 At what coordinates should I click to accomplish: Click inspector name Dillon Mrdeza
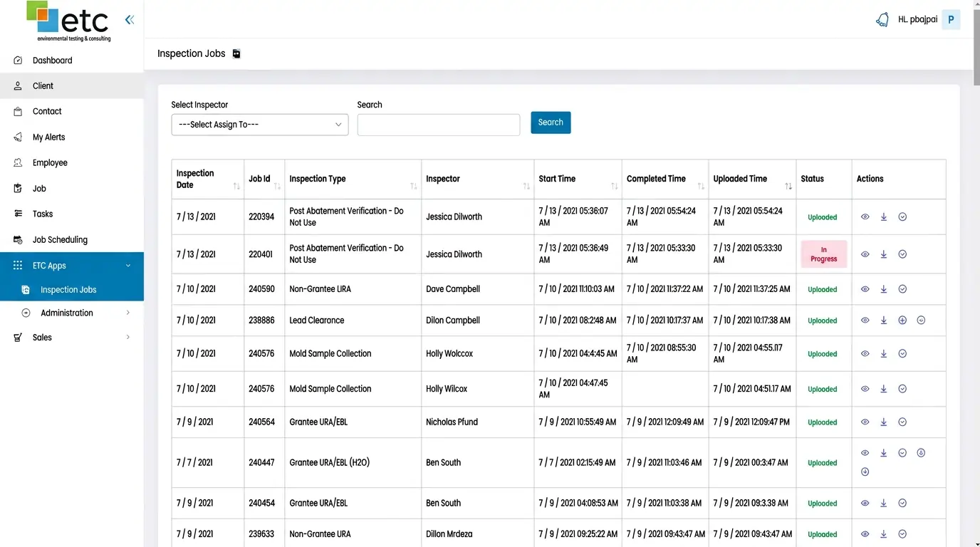coord(449,534)
